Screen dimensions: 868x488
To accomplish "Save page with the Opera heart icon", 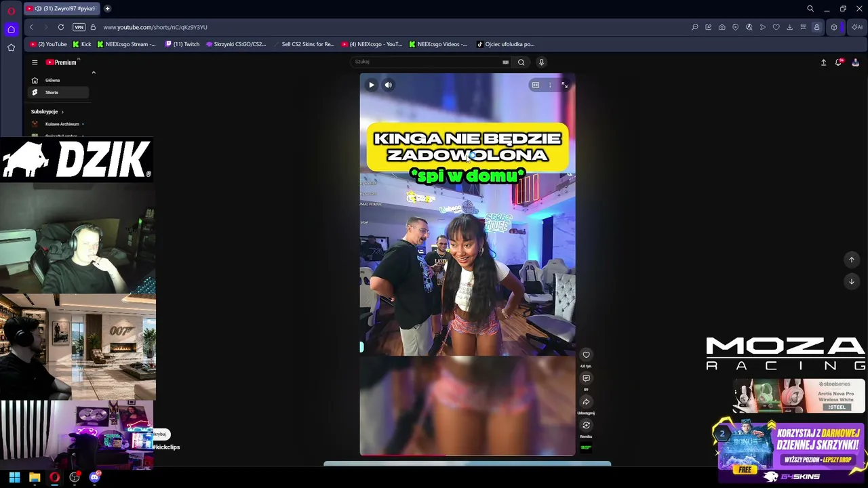I will 776,27.
